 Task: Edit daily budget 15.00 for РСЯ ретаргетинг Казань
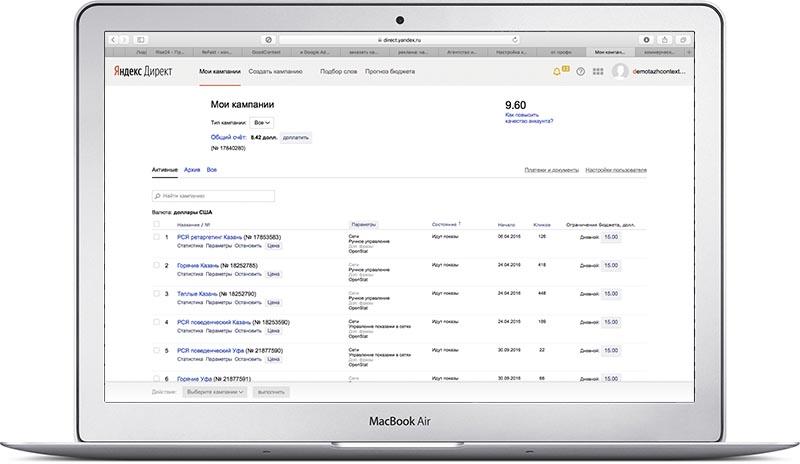[x=611, y=237]
